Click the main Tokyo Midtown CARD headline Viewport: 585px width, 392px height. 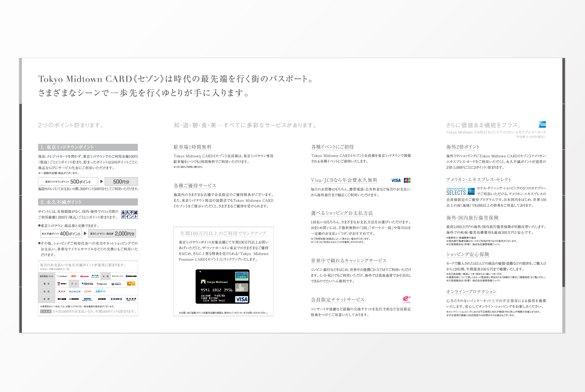coord(176,86)
